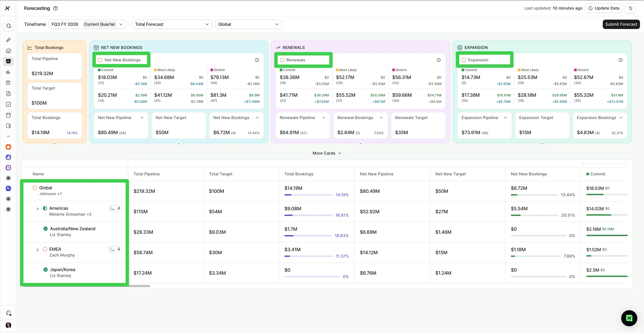Open the document icon in sidebar

coord(8,94)
